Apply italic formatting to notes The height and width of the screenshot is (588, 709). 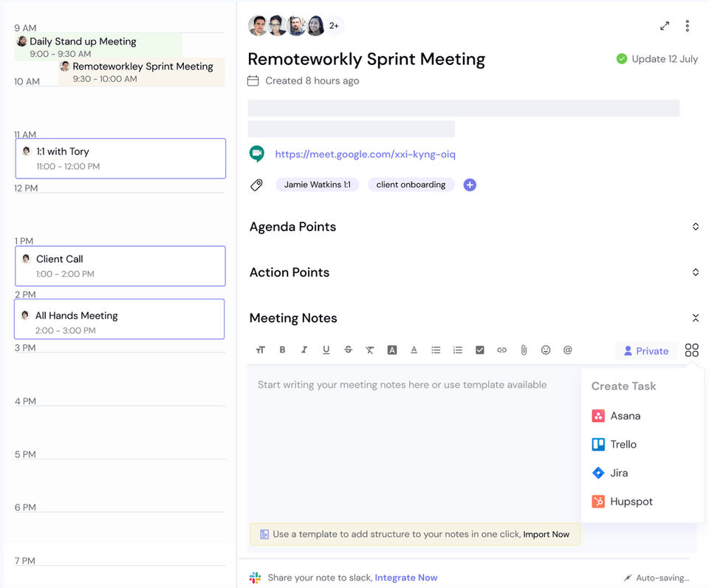pos(304,350)
